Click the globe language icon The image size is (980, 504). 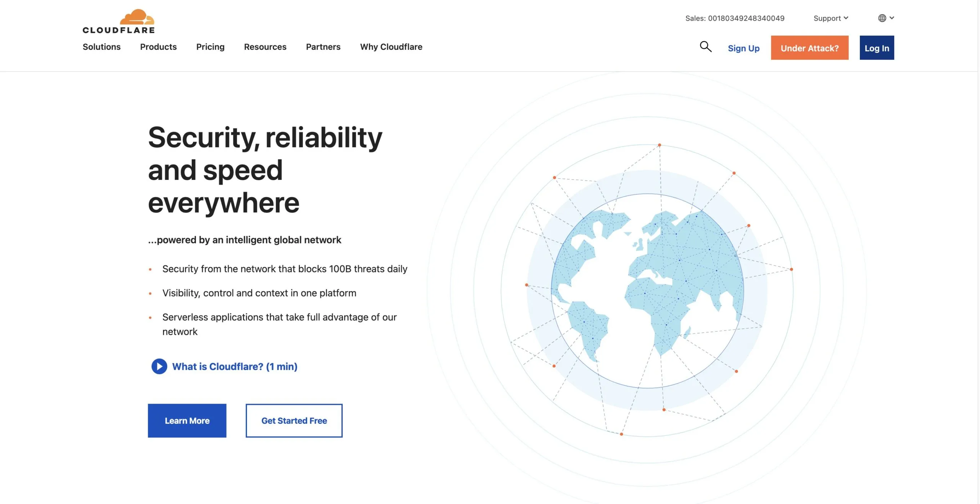point(882,18)
